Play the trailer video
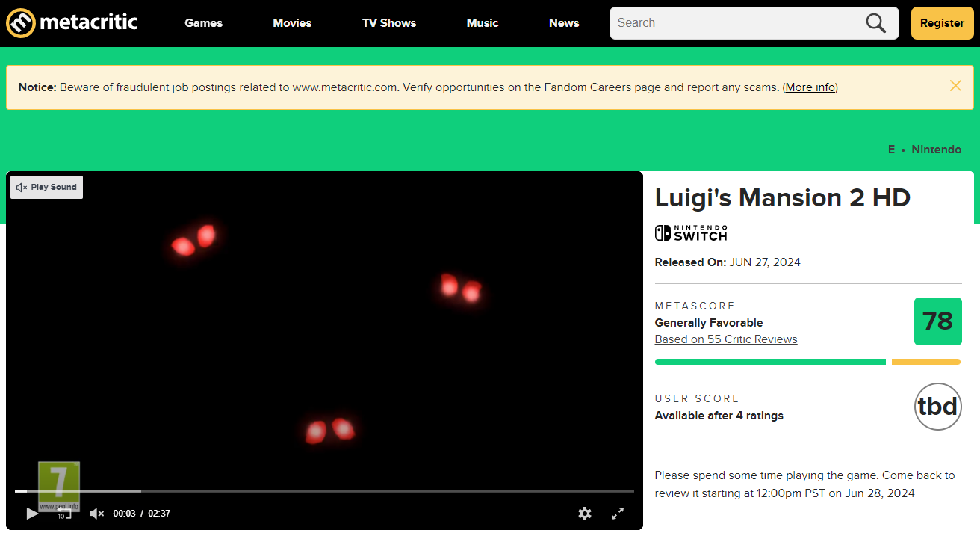The image size is (980, 536). coord(32,514)
